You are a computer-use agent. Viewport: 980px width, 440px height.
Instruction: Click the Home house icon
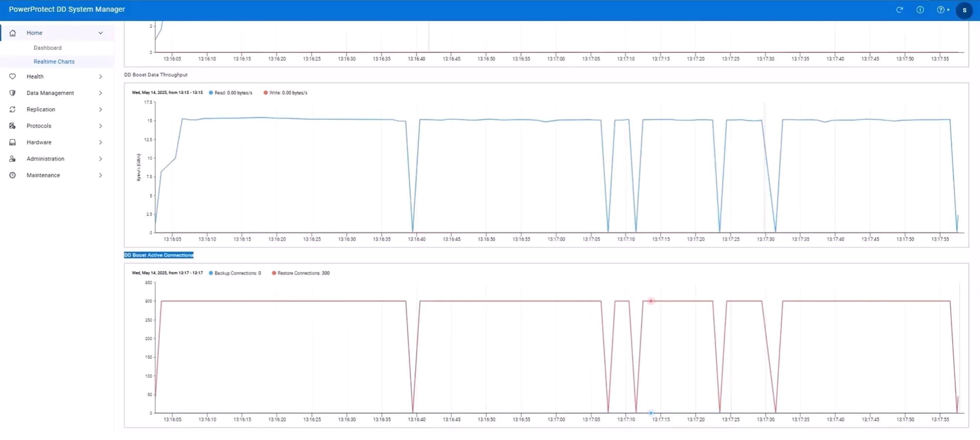12,33
